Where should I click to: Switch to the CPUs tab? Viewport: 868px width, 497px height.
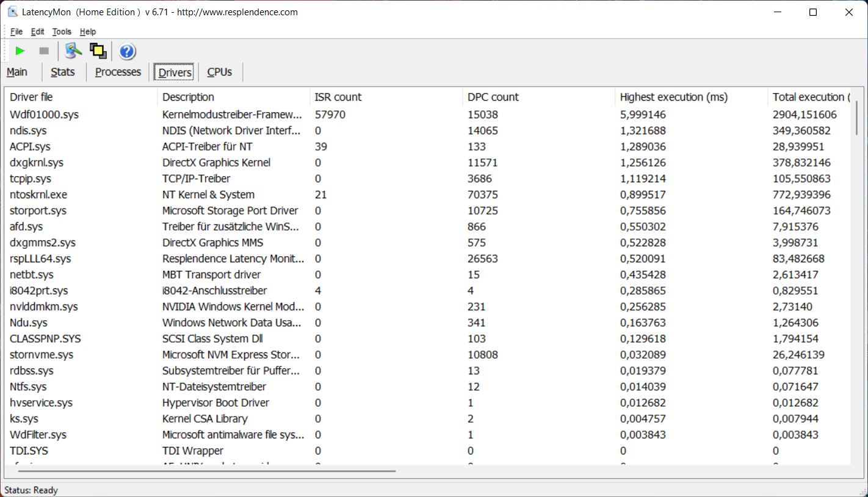pyautogui.click(x=220, y=72)
